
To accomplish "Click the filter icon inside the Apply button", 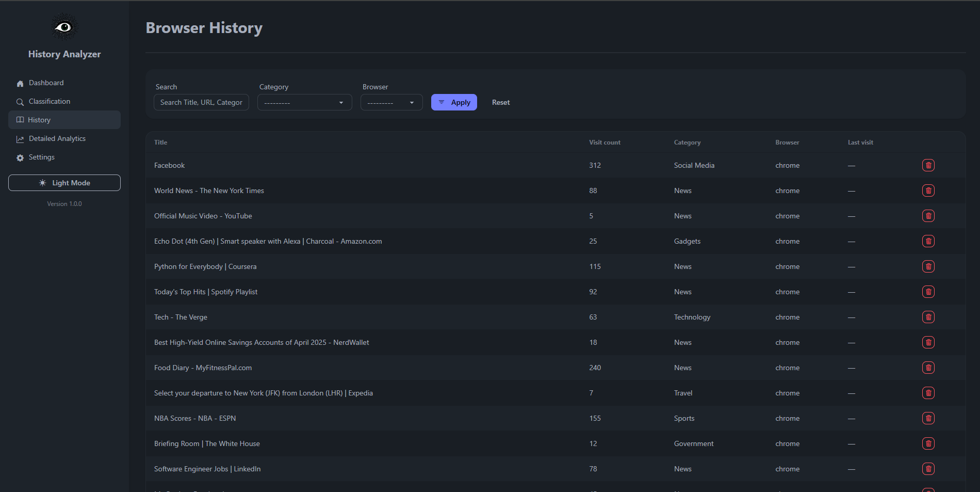I will (442, 102).
